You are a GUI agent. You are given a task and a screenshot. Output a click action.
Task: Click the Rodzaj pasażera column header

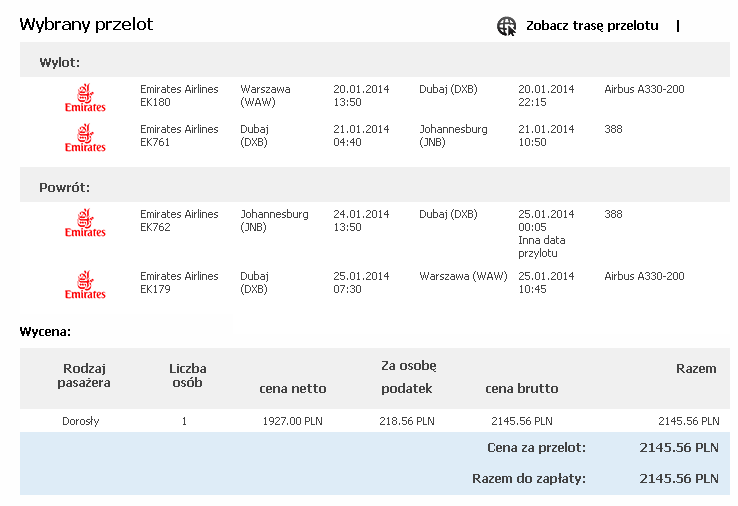coord(84,375)
